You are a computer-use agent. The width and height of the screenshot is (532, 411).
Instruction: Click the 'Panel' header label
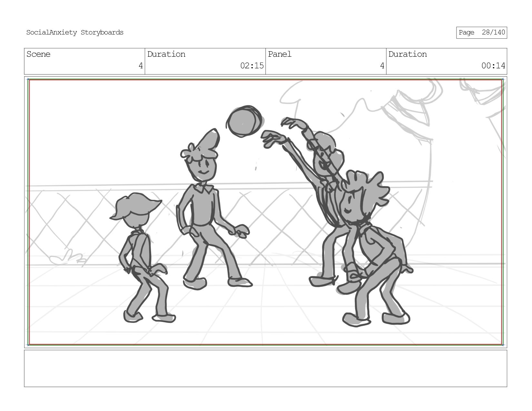click(x=280, y=54)
